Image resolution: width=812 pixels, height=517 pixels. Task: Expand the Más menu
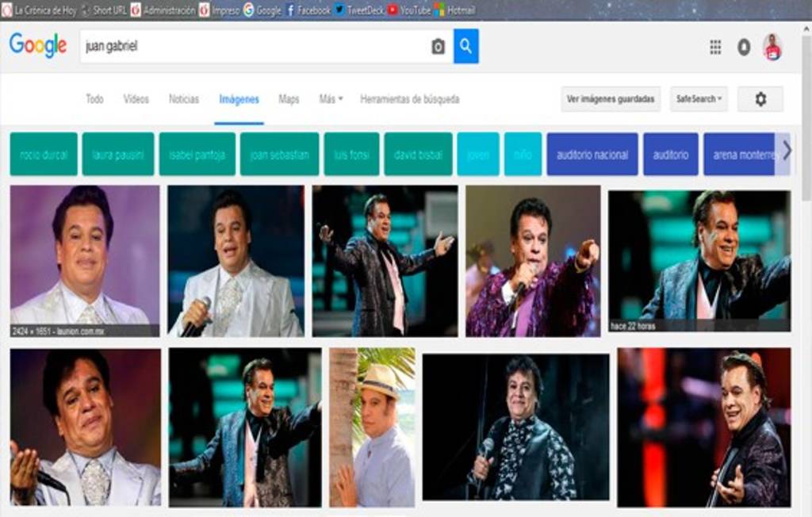(331, 99)
